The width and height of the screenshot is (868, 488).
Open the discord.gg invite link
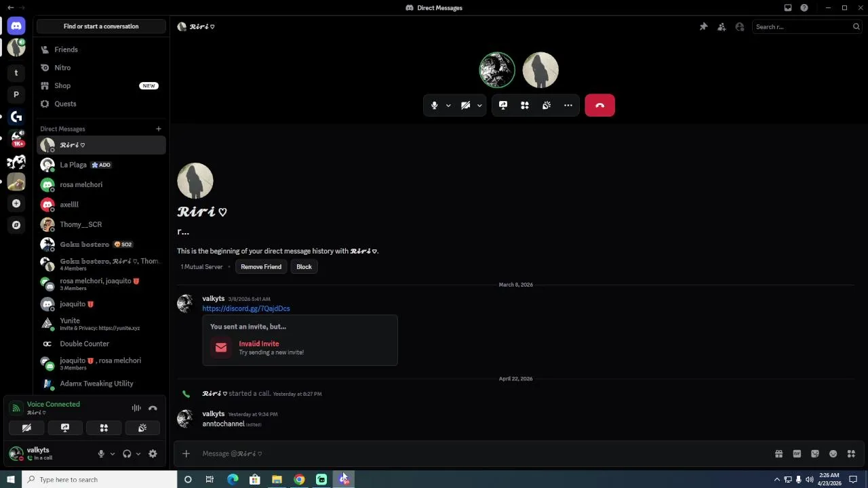(x=246, y=308)
